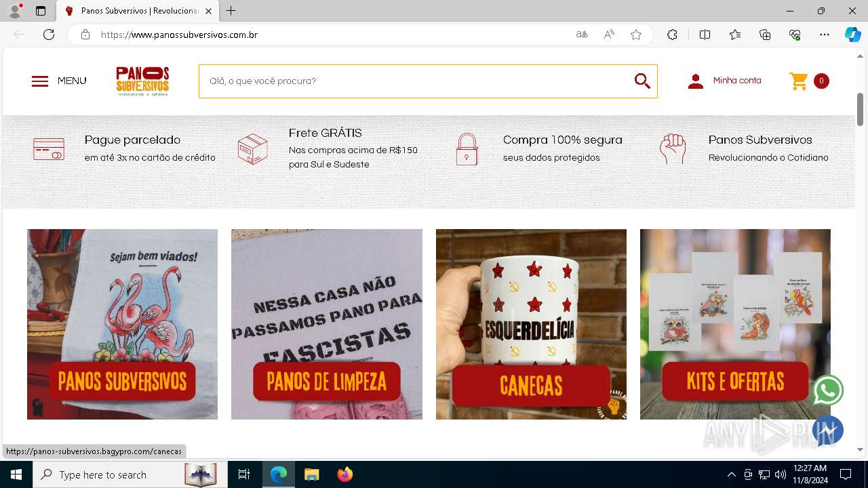This screenshot has width=868, height=488.
Task: Click the Panos Subversivos logo
Action: coord(142,81)
